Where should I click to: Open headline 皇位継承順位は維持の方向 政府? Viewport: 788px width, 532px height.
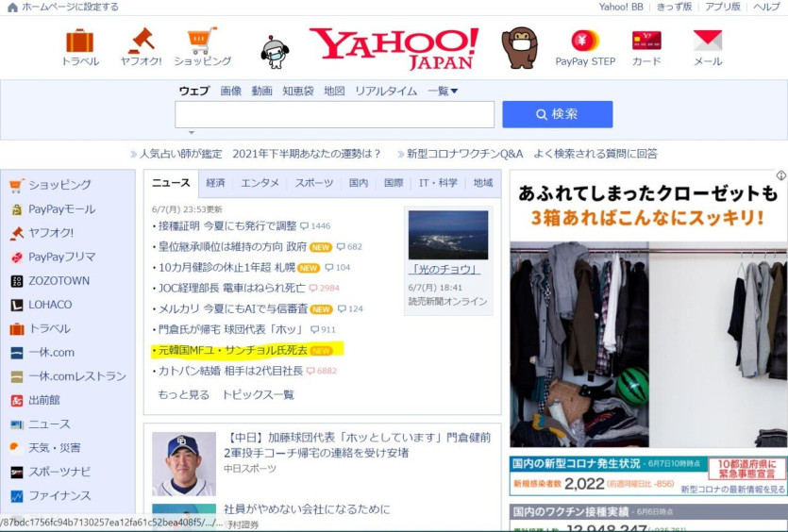pos(232,246)
